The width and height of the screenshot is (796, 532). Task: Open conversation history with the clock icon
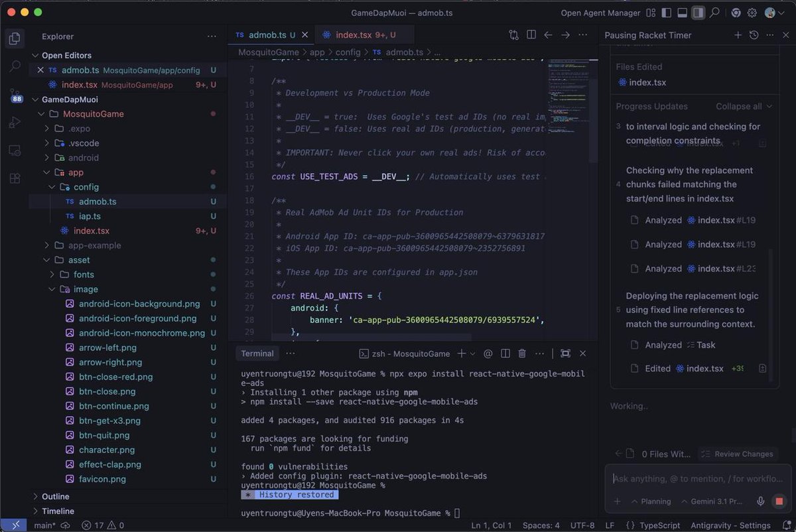click(x=754, y=35)
